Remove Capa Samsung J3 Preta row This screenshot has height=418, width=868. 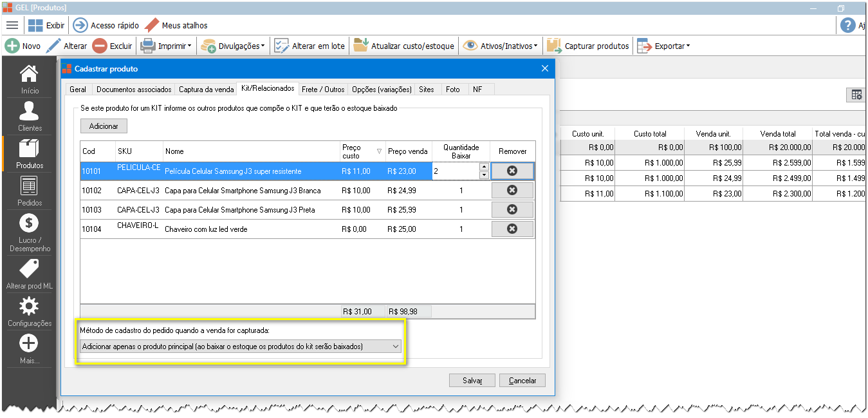[512, 209]
